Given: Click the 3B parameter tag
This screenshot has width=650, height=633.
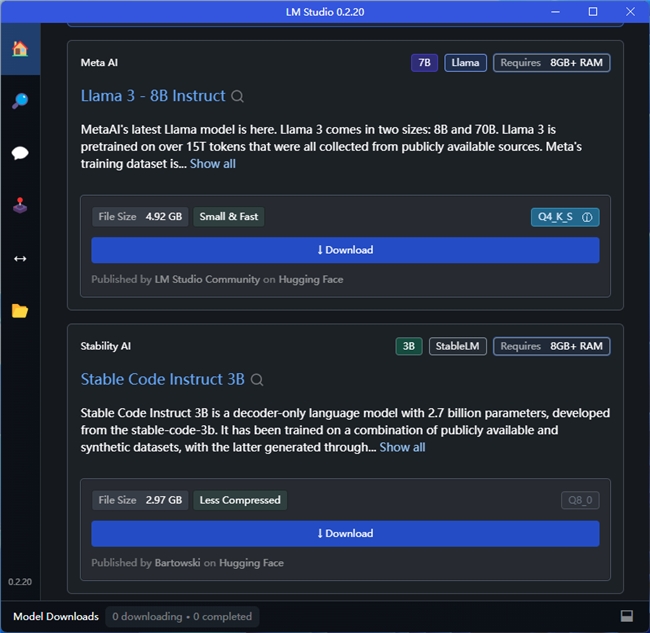Looking at the screenshot, I should [x=409, y=347].
